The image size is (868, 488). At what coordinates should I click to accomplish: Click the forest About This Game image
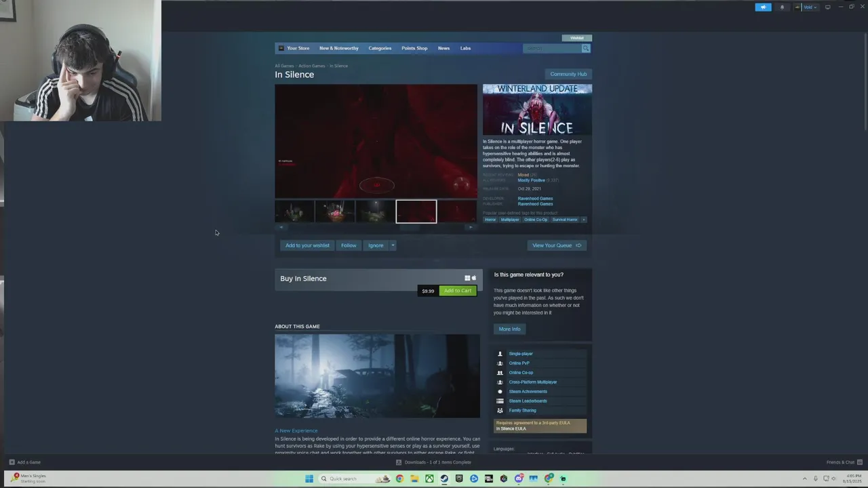[x=377, y=375]
